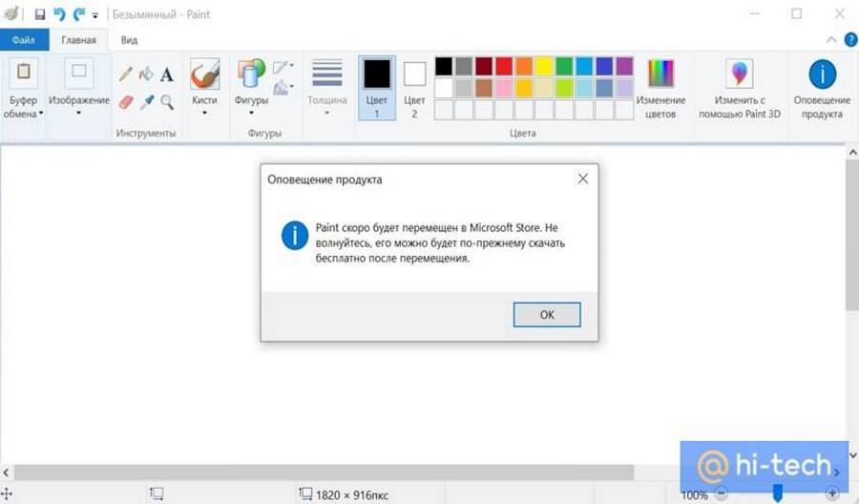Close the Оповещение продукта dialog with X
The width and height of the screenshot is (859, 504).
tap(583, 178)
